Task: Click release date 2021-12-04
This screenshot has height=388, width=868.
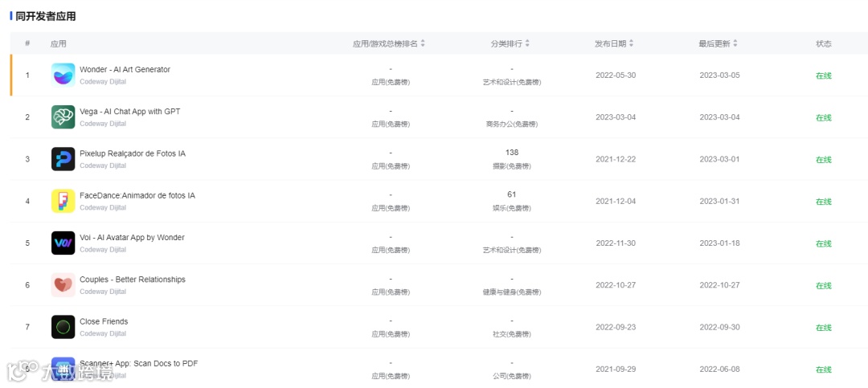Action: pyautogui.click(x=616, y=202)
